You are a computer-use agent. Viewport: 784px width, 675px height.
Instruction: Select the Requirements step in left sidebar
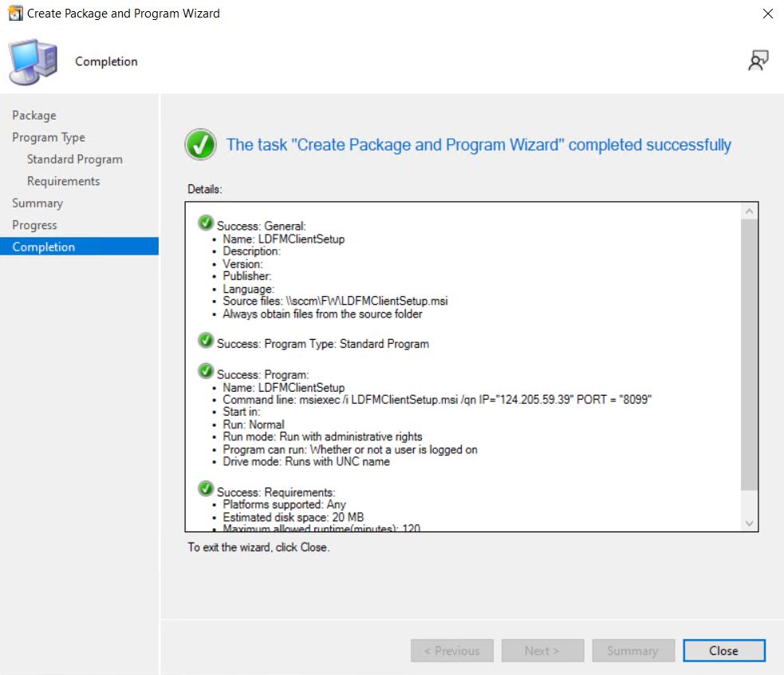64,181
